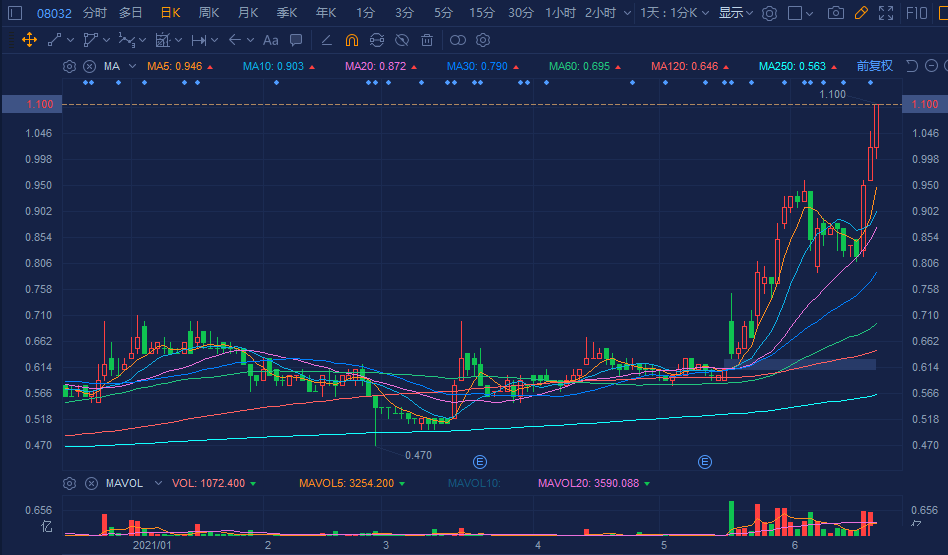Click the pencil drawing tools icon
The width and height of the screenshot is (948, 555).
click(x=860, y=13)
